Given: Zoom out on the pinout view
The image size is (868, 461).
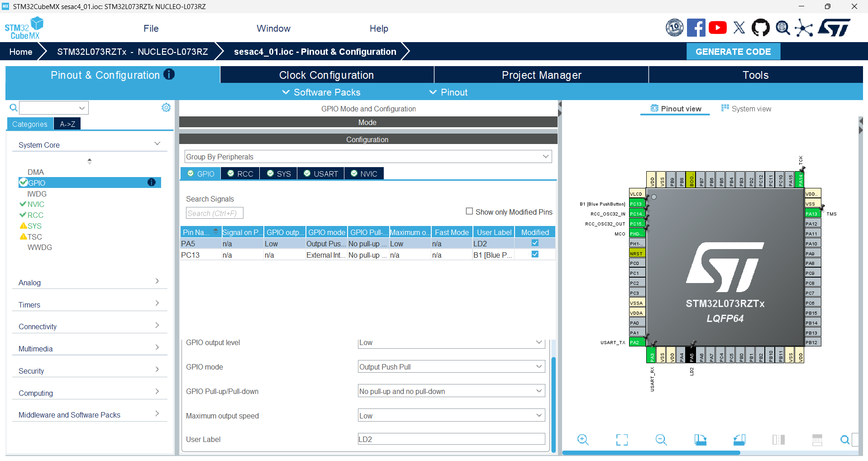Looking at the screenshot, I should (x=661, y=440).
